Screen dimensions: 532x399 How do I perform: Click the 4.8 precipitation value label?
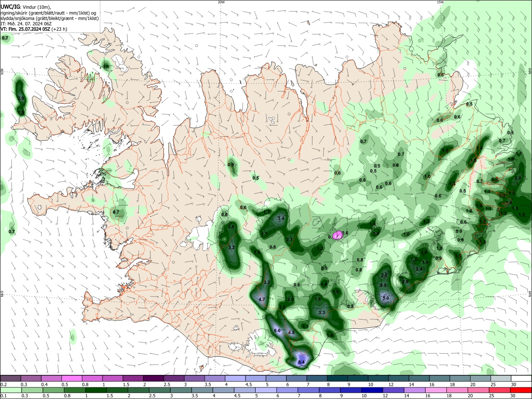click(291, 332)
